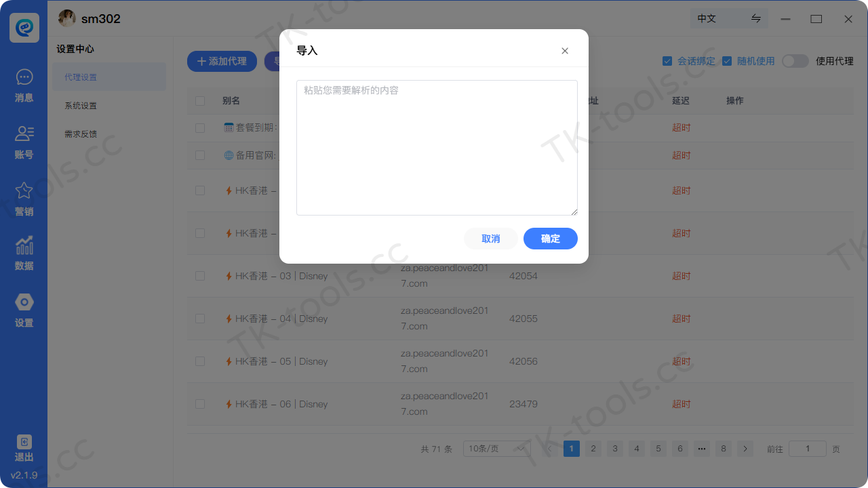Click the 添加代理 button
The image size is (868, 488).
(222, 61)
